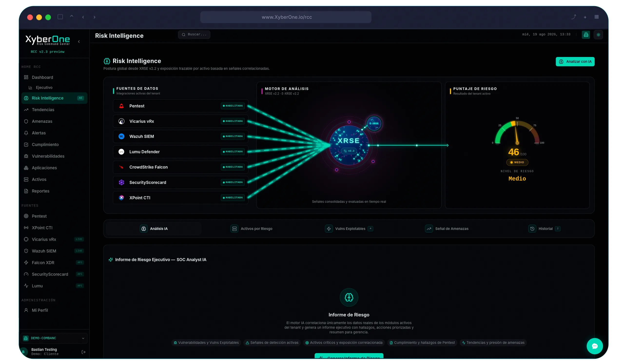The image size is (624, 364).
Task: Go forward with the browser forward arrow
Action: [94, 17]
